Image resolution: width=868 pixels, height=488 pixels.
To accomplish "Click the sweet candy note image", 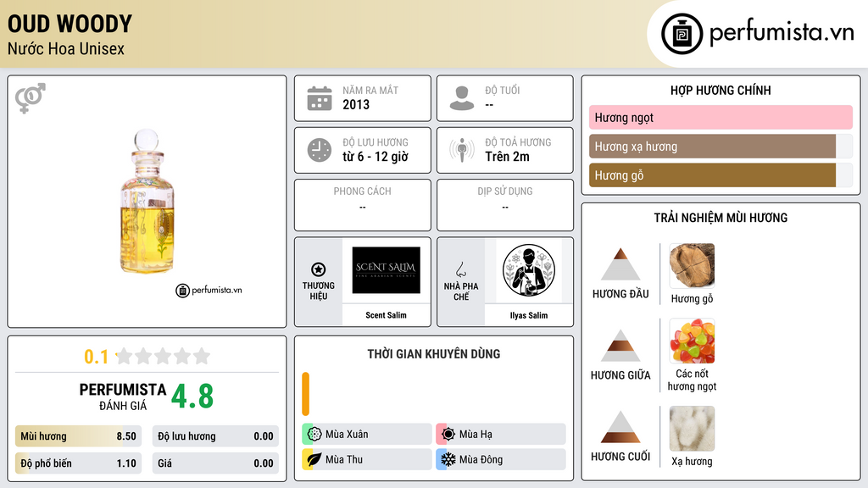I will tap(692, 341).
